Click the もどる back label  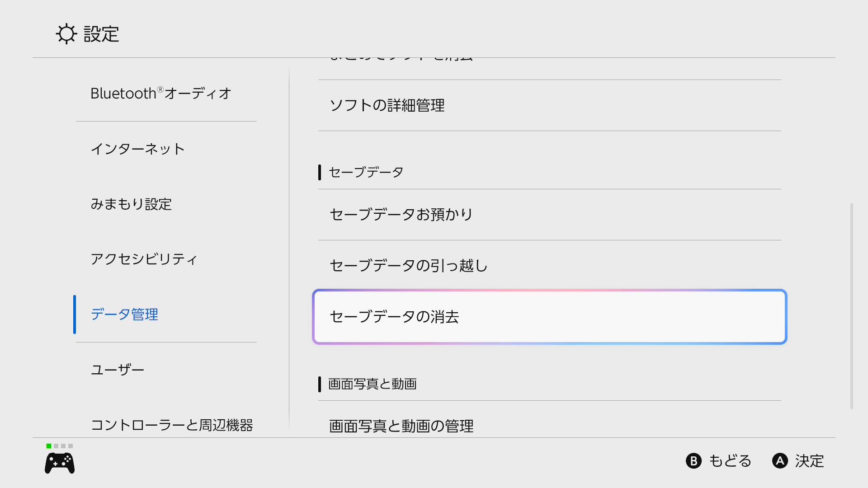[x=730, y=461]
